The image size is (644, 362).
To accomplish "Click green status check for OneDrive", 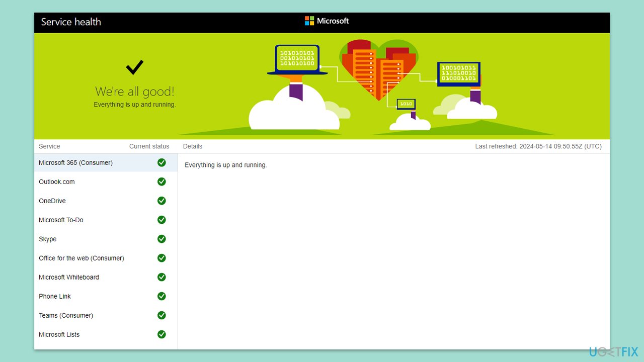I will point(162,201).
